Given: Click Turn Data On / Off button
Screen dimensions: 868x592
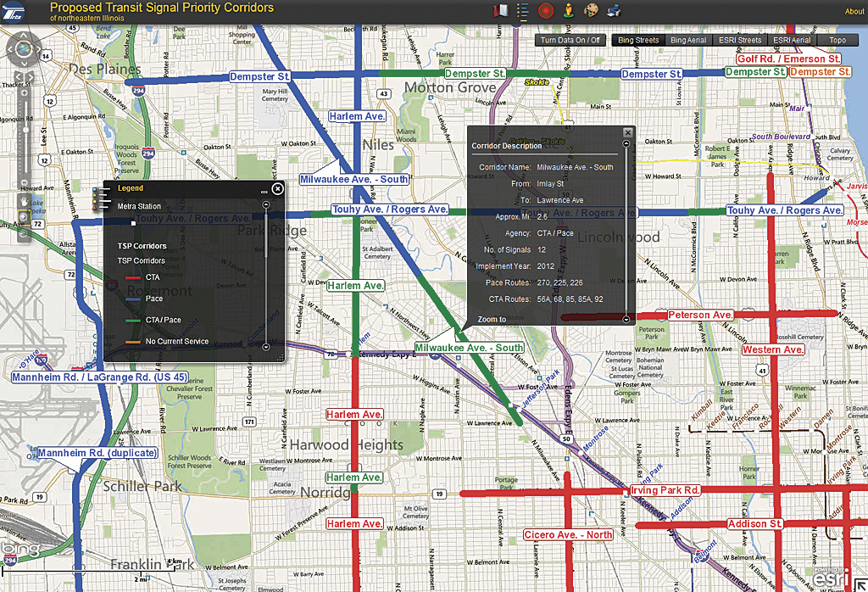Looking at the screenshot, I should (x=570, y=40).
